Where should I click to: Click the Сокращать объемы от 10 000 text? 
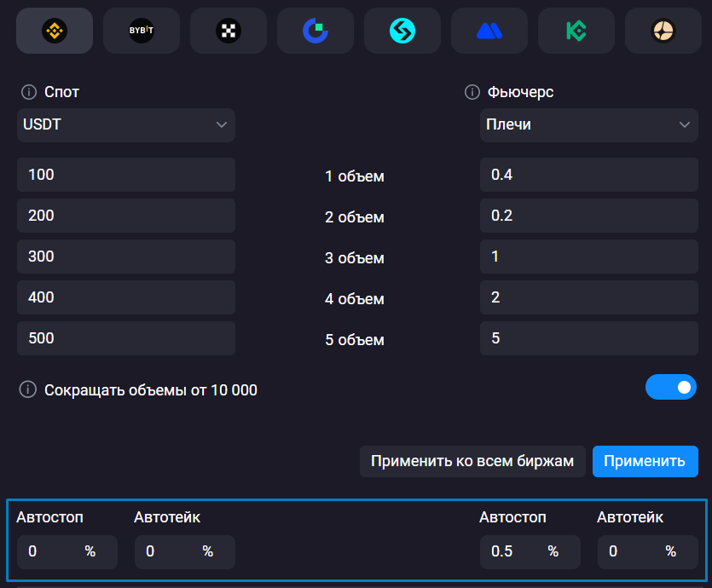click(151, 390)
